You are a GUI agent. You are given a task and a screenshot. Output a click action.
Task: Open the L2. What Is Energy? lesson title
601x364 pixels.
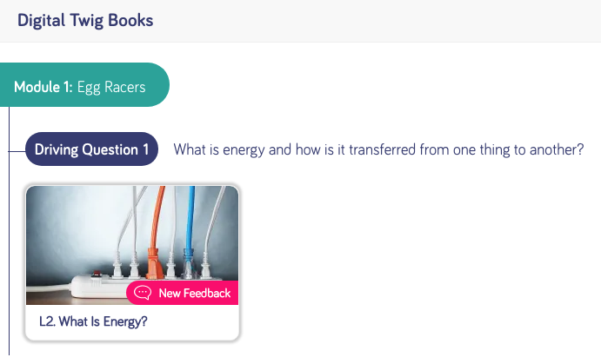[93, 321]
